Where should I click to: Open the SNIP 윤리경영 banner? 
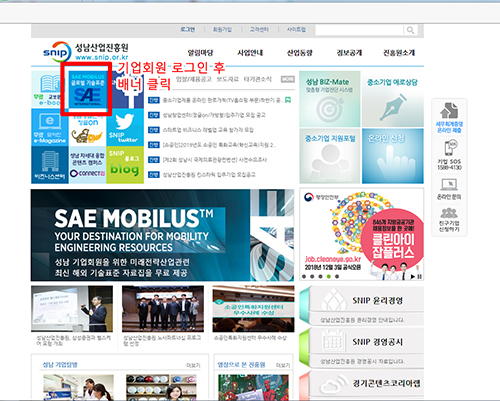[x=362, y=306]
